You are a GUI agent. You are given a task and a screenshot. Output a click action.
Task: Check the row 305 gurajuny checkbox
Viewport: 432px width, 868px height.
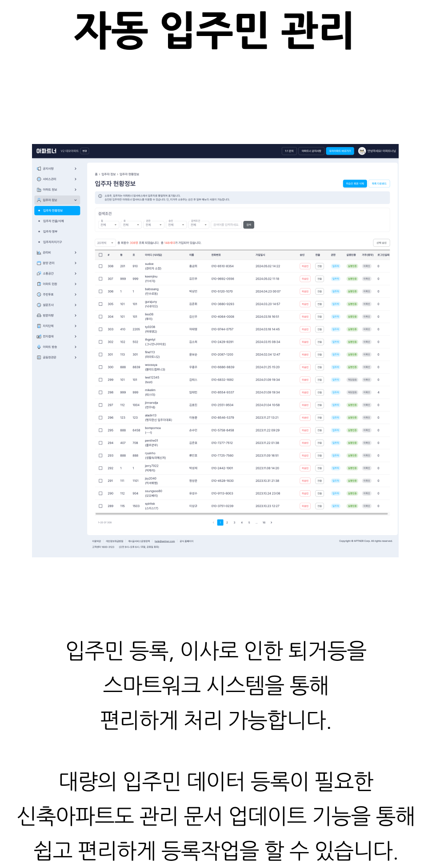tap(100, 304)
